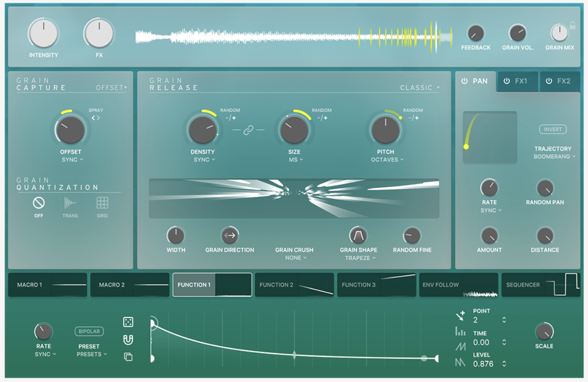
Task: Switch to the FX1 tab
Action: point(517,82)
